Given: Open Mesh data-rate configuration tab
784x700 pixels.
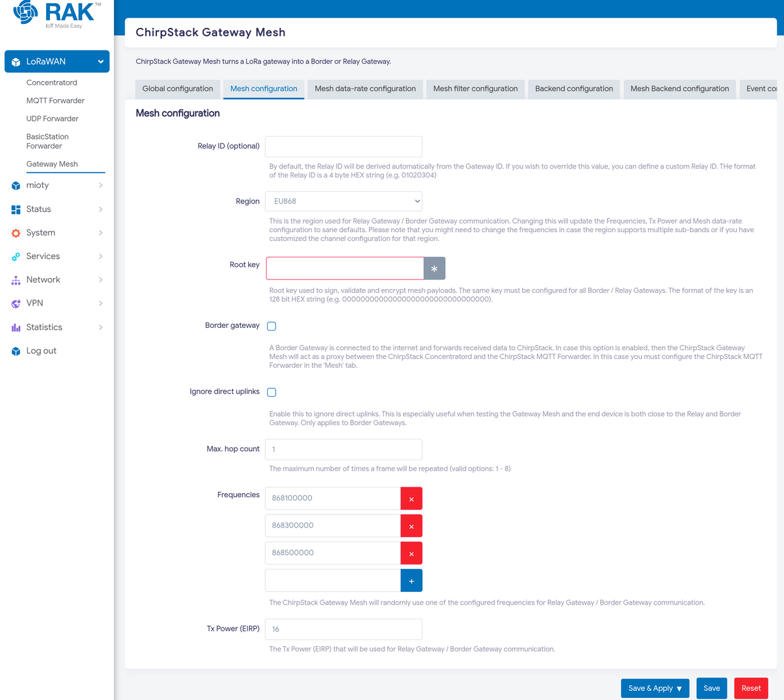Looking at the screenshot, I should point(365,89).
